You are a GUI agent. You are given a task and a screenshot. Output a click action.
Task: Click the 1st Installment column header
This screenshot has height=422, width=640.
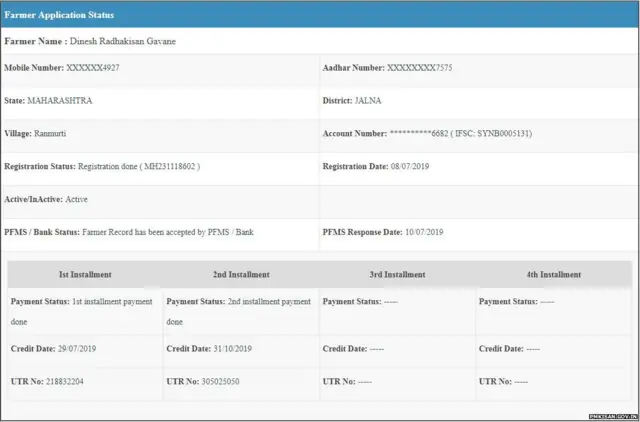tap(85, 274)
